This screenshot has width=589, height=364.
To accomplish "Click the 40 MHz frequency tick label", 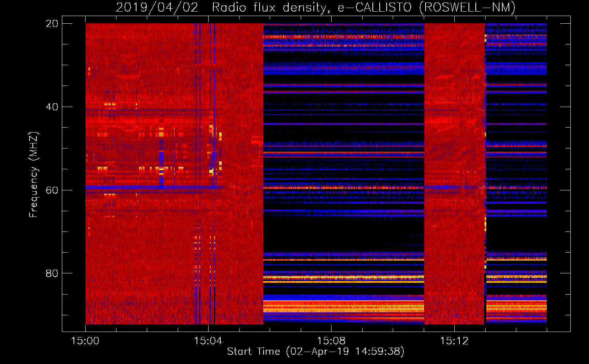I will pos(52,107).
